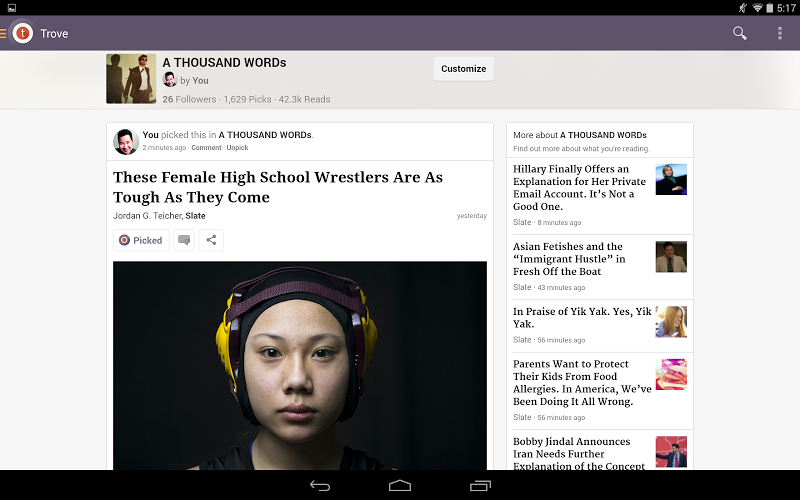
Task: Click the 'Trove' app title
Action: point(54,34)
